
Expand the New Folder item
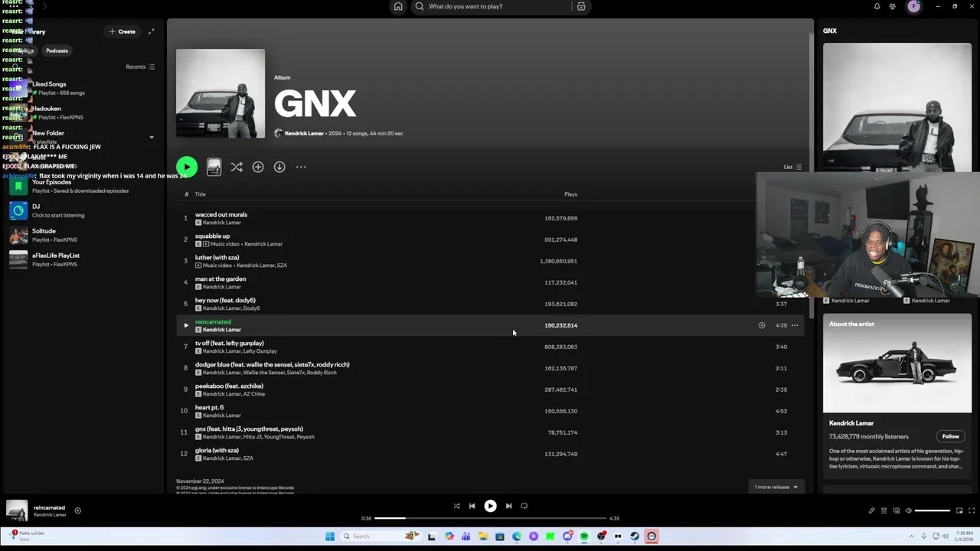coord(151,138)
